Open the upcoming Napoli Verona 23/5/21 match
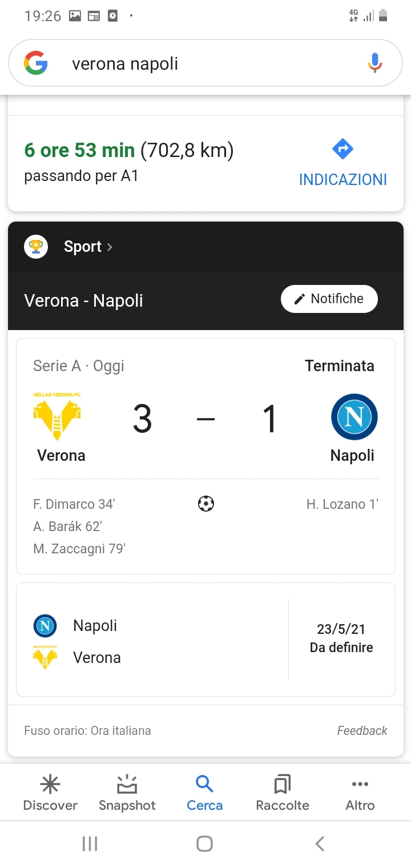 point(205,640)
